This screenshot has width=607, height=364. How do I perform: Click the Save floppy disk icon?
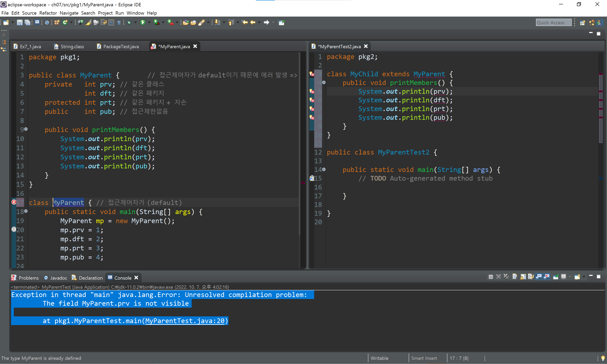click(x=20, y=23)
